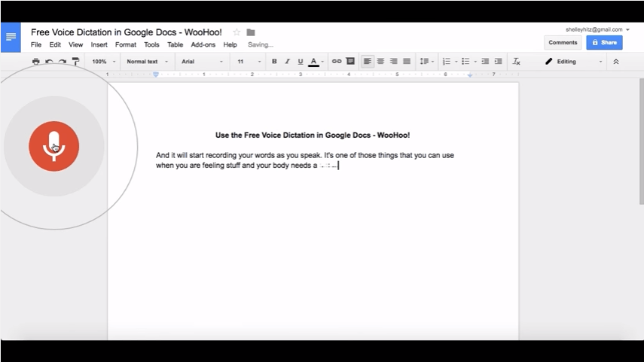Open the View menu
This screenshot has width=644, height=362.
75,44
